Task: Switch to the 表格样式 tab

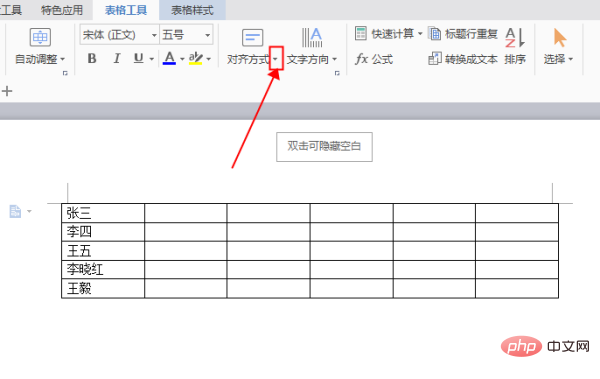Action: coord(192,10)
